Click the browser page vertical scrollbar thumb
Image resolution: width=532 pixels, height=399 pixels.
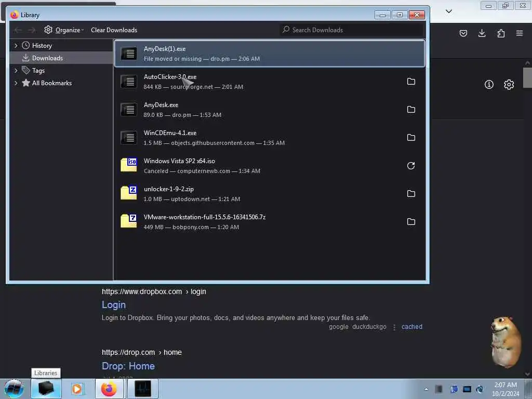(x=527, y=77)
